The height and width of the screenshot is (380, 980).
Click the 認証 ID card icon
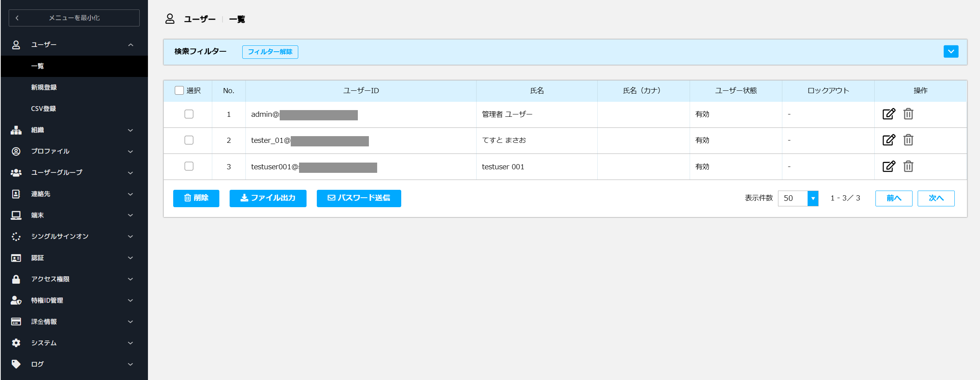(16, 258)
